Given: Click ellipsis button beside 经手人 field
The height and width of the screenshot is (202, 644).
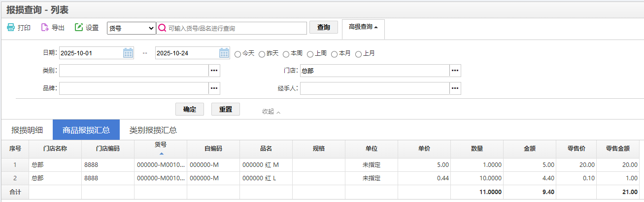Looking at the screenshot, I should click(x=455, y=88).
